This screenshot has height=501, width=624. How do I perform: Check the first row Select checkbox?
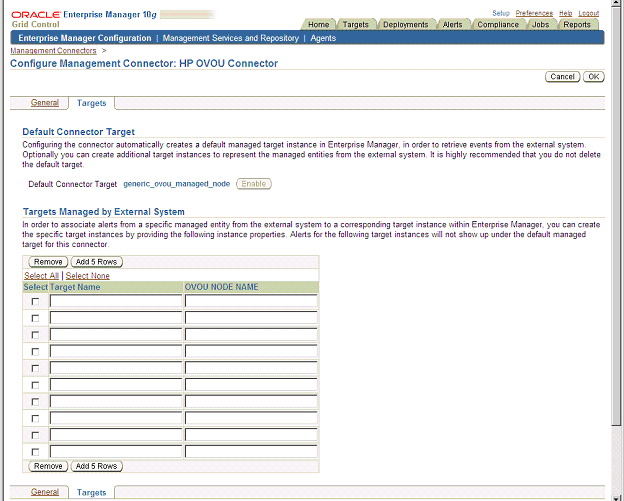point(35,302)
